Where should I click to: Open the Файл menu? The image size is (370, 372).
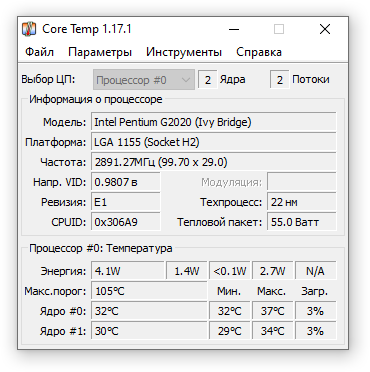pos(39,52)
